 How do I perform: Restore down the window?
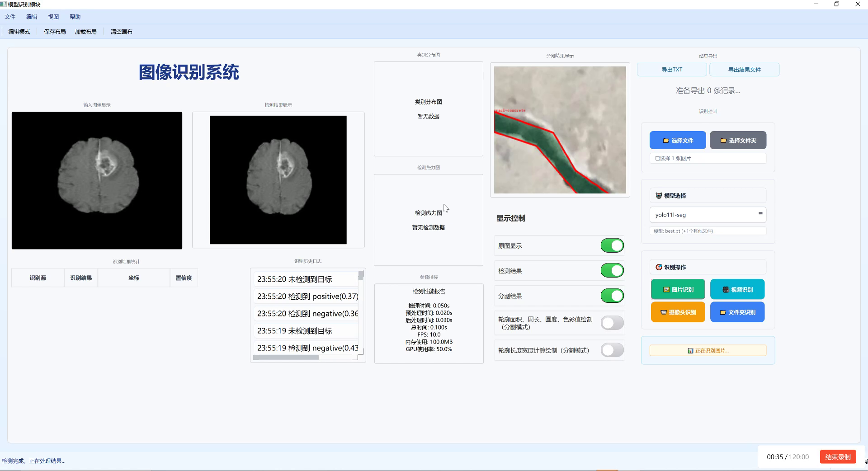tap(837, 4)
